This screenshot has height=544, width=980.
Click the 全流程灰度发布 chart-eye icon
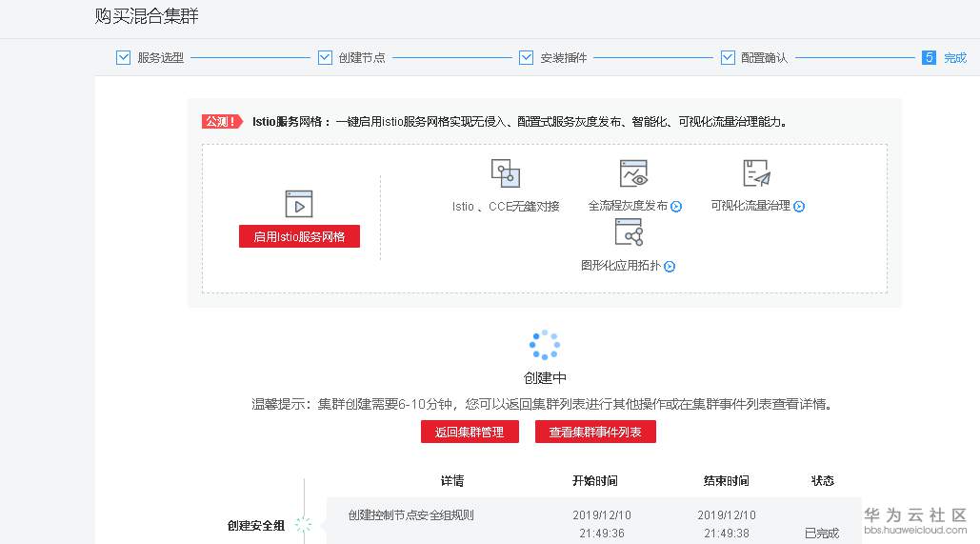(x=633, y=173)
